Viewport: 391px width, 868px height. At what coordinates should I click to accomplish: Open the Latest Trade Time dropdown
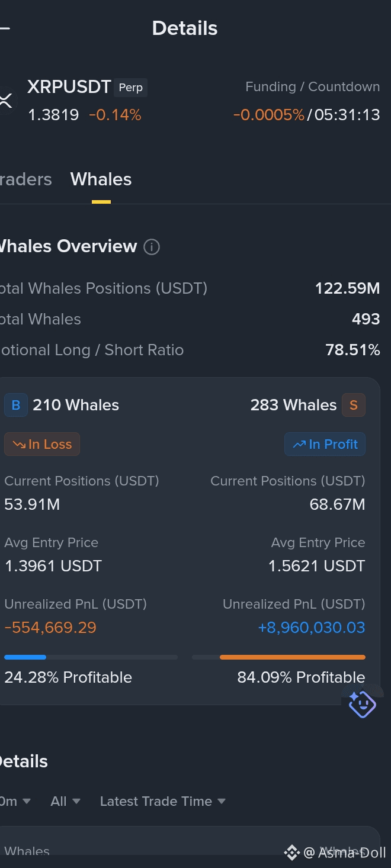point(163,801)
